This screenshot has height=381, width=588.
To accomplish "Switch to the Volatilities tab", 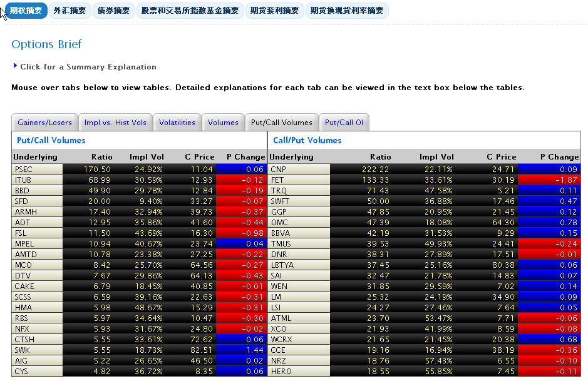I will click(177, 123).
